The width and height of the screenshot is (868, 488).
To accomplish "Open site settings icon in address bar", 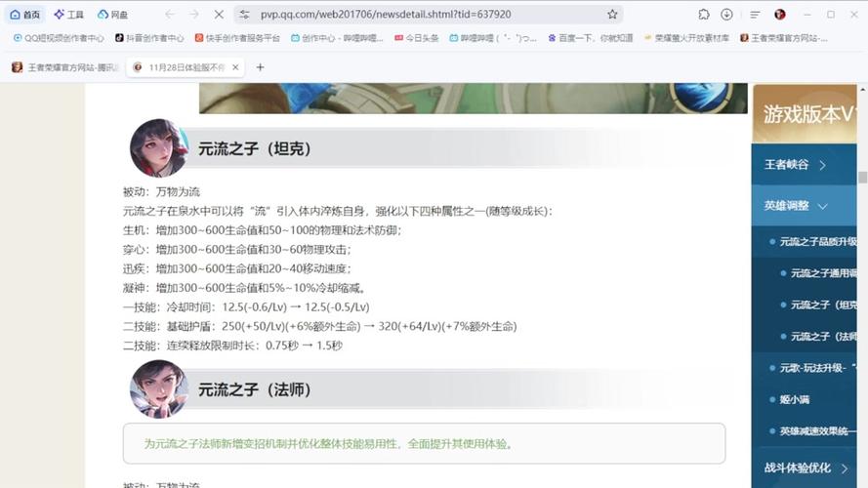I will point(244,15).
